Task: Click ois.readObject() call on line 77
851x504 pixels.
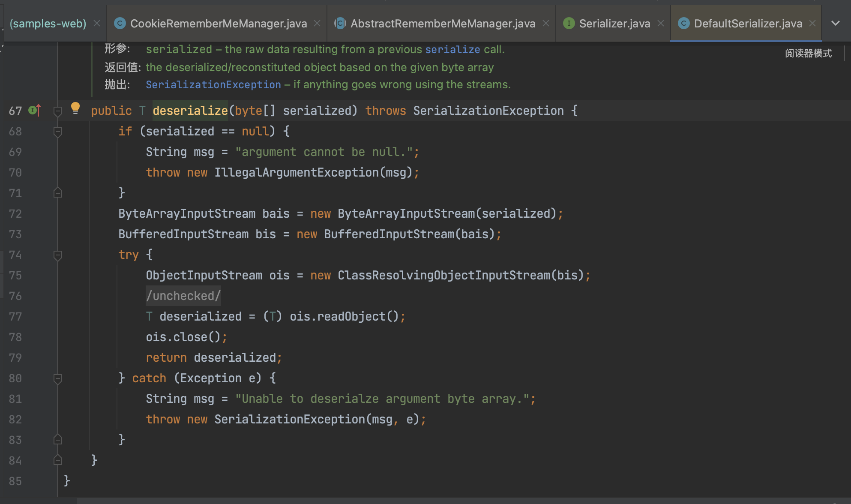Action: point(344,316)
